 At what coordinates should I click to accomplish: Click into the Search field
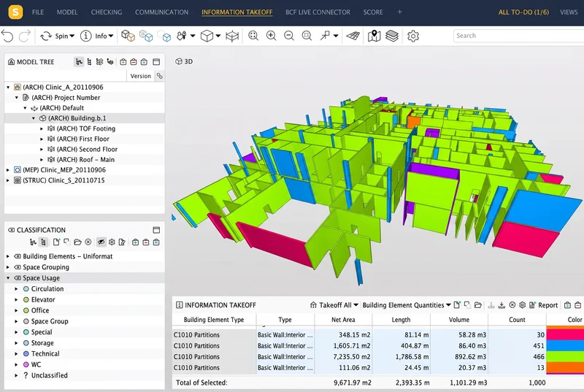pyautogui.click(x=518, y=36)
